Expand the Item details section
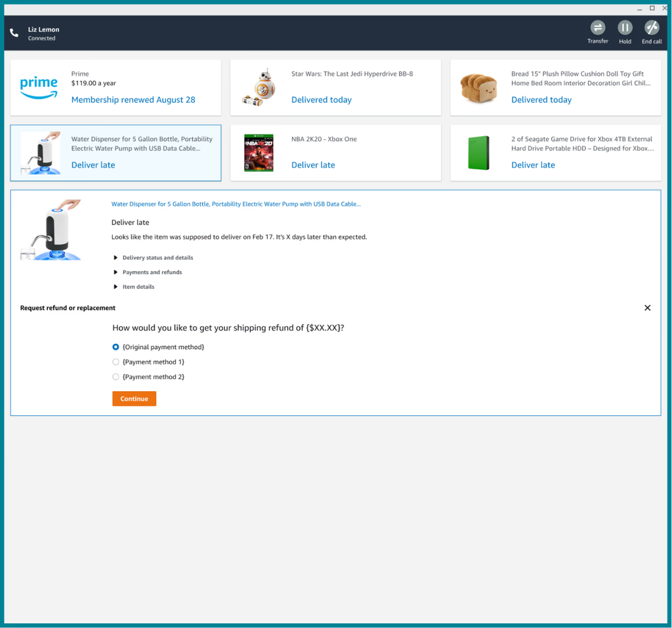 [x=138, y=287]
